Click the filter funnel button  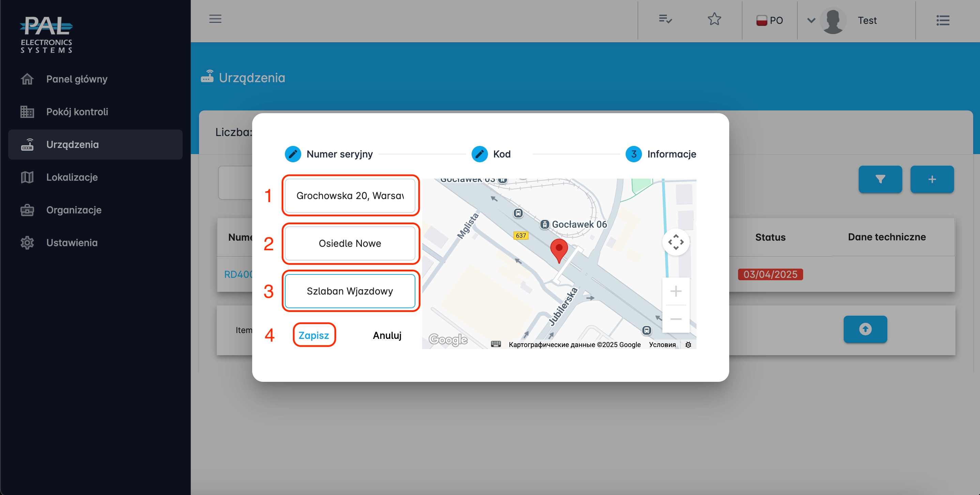pyautogui.click(x=880, y=179)
